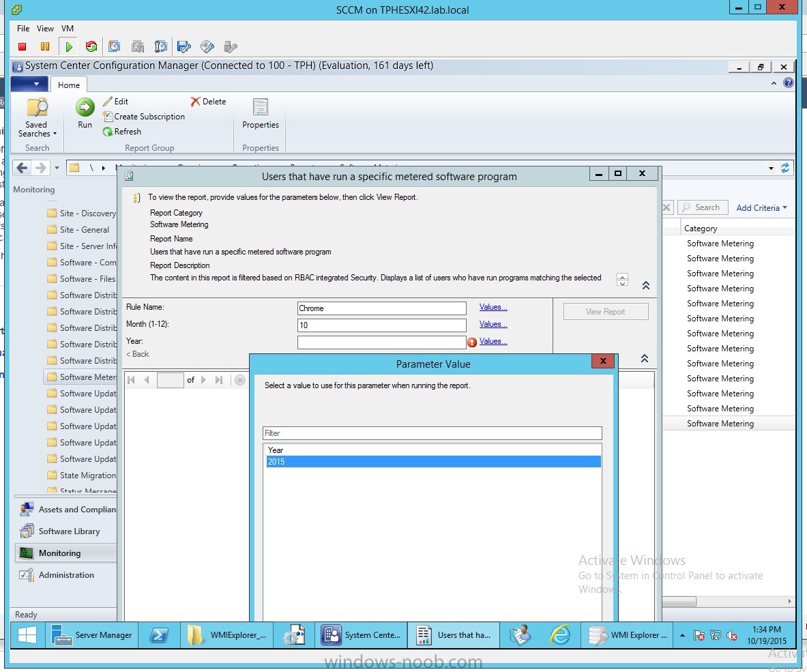Viewport: 807px width, 672px height.
Task: Click Edit in the Report Group
Action: (x=115, y=102)
